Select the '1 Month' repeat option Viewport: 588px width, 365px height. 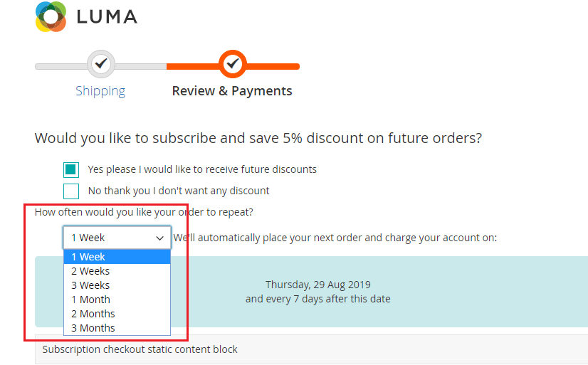(x=117, y=300)
